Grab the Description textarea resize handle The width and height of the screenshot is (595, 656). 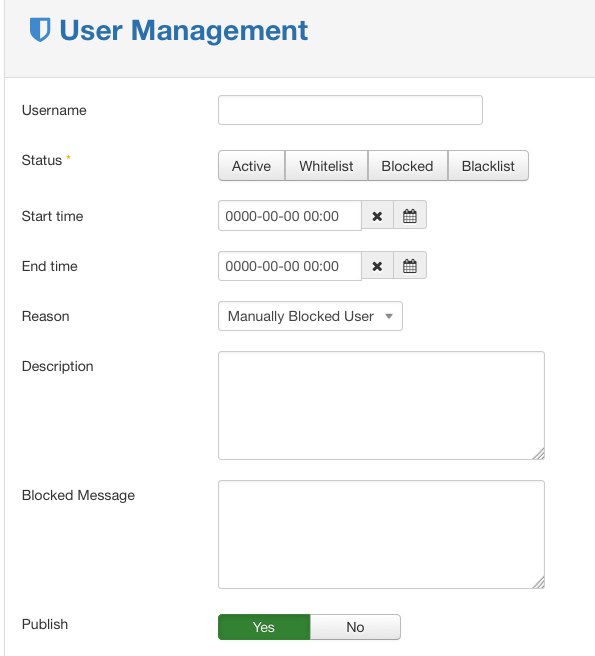539,454
